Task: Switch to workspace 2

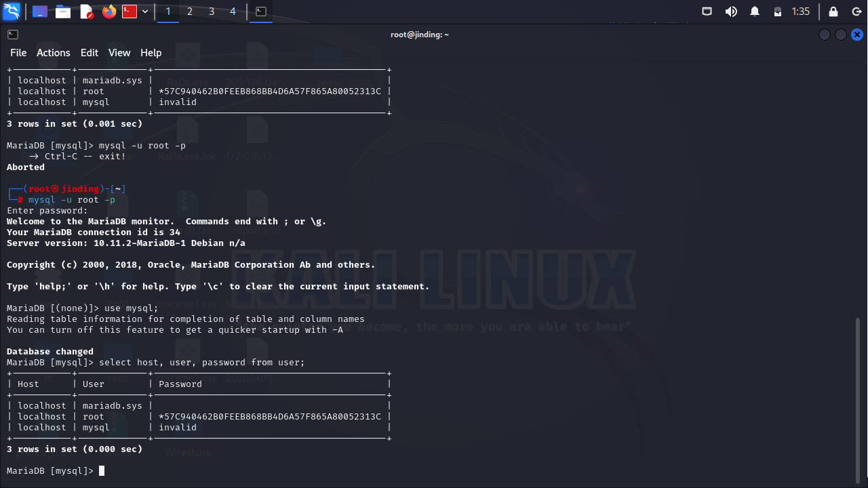Action: point(190,12)
